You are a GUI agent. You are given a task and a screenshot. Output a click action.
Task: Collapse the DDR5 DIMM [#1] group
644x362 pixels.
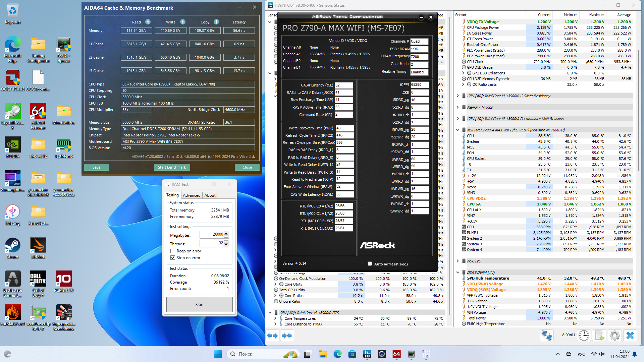pos(458,273)
